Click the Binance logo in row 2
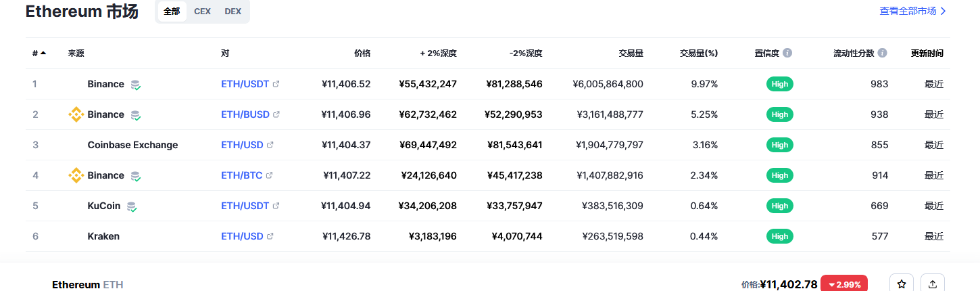Screen dimensions: 980x291 click(76, 114)
